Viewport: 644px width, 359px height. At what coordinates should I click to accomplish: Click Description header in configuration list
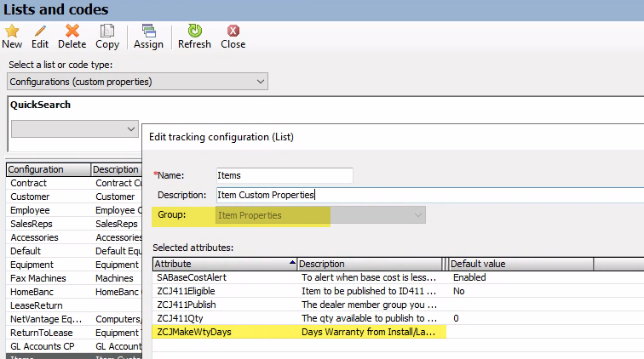(116, 169)
